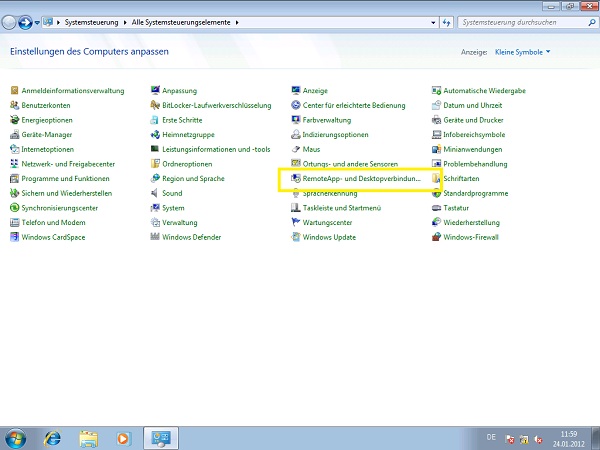The image size is (600, 450).
Task: Open the Windows CardSpace icon
Action: pos(14,237)
